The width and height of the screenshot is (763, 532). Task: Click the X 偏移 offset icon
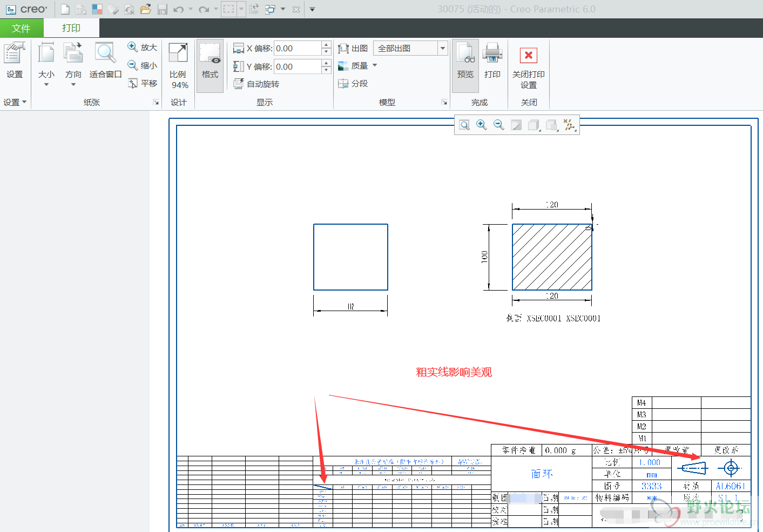coord(239,48)
